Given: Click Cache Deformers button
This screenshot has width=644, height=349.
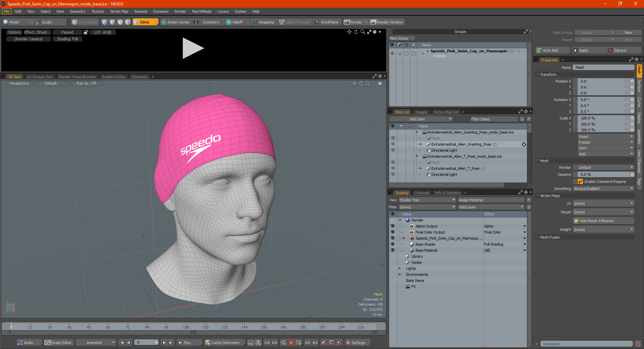Looking at the screenshot, I should coord(224,343).
